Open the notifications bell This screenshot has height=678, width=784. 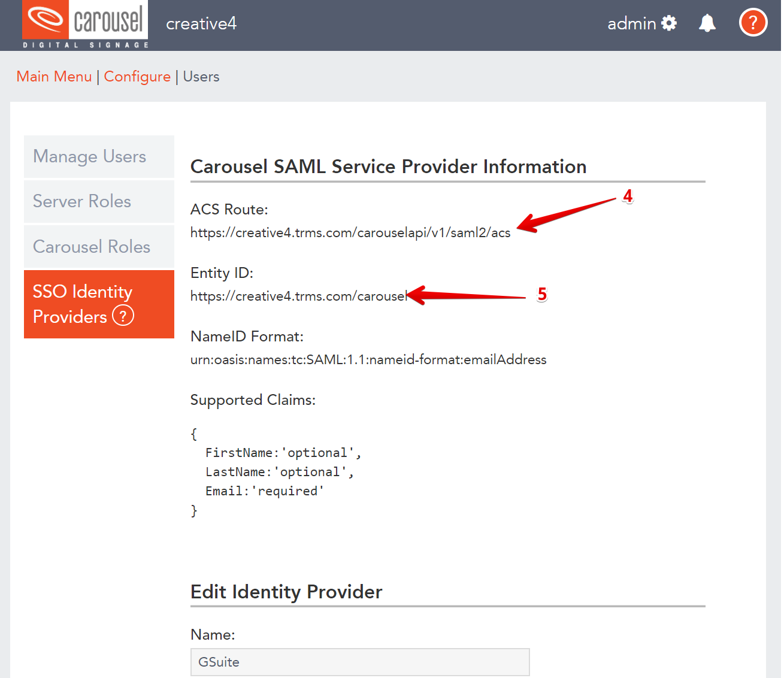click(x=707, y=23)
